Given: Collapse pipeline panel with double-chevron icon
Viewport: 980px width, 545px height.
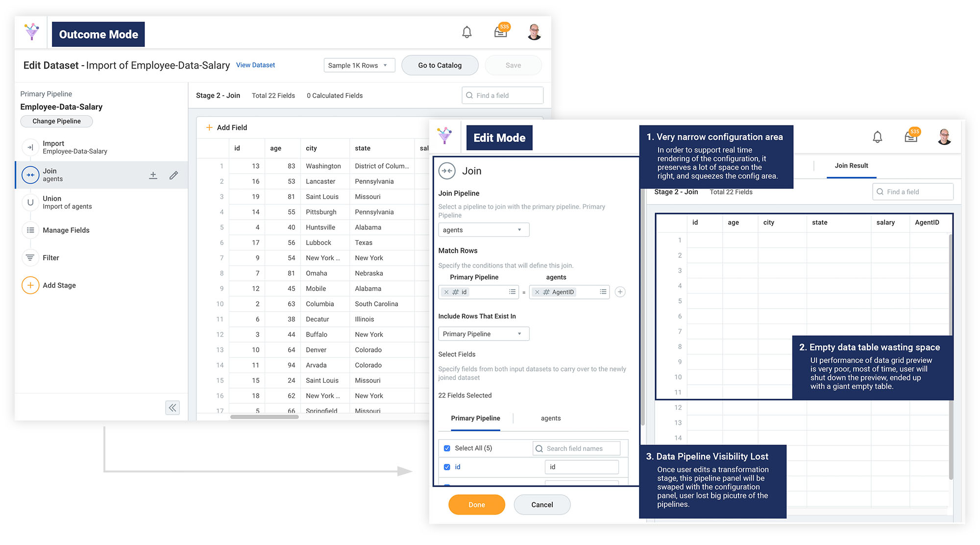Looking at the screenshot, I should click(x=172, y=408).
